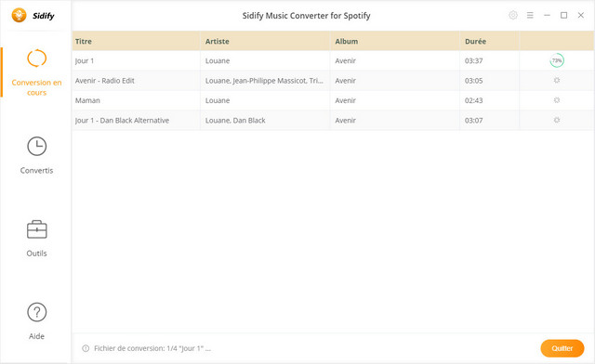The width and height of the screenshot is (595, 364).
Task: Open the Convertis clock icon
Action: tap(37, 147)
